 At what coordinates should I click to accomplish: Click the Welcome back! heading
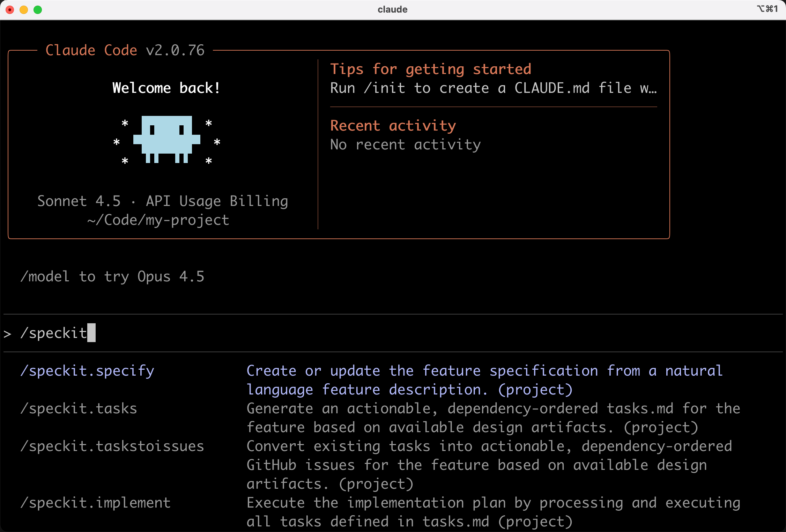click(166, 88)
